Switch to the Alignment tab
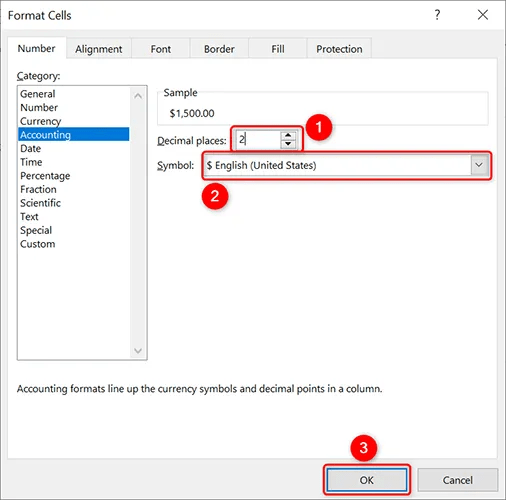Screen dimensions: 506x500 tap(98, 49)
